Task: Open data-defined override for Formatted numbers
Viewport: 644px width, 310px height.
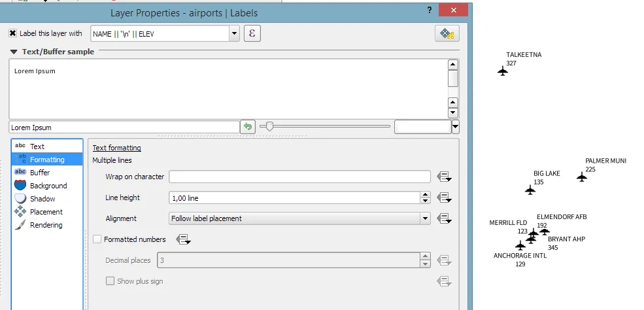Action: (x=183, y=239)
